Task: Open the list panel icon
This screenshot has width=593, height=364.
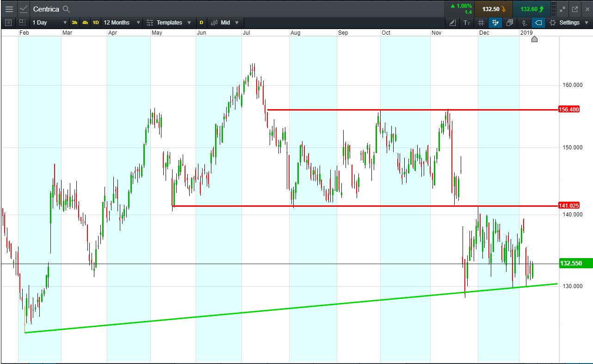Action: click(8, 22)
